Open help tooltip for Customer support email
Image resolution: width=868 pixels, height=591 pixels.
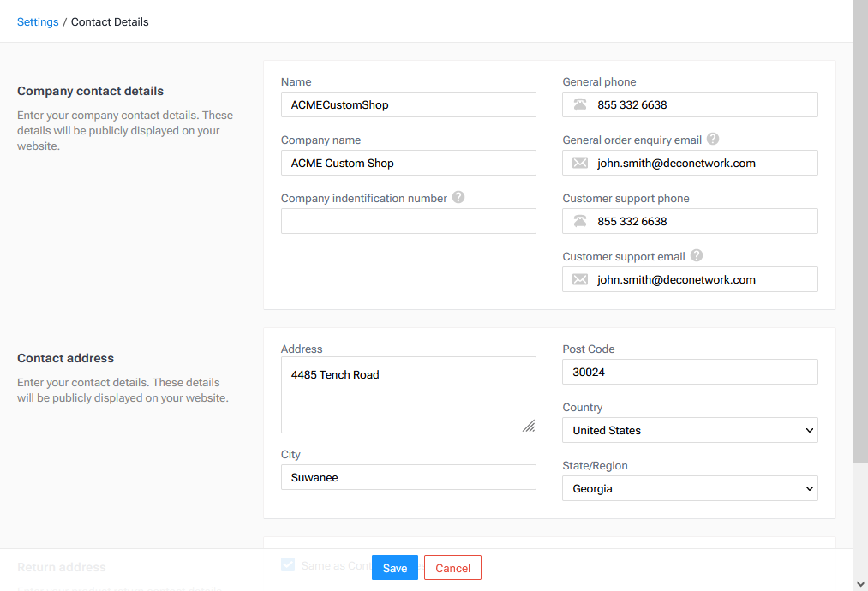tap(697, 255)
